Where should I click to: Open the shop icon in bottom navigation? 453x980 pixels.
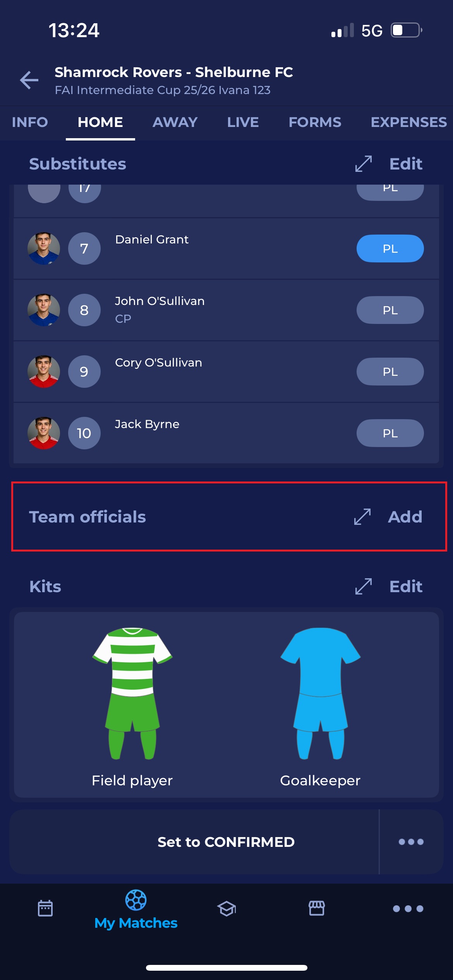tap(317, 908)
